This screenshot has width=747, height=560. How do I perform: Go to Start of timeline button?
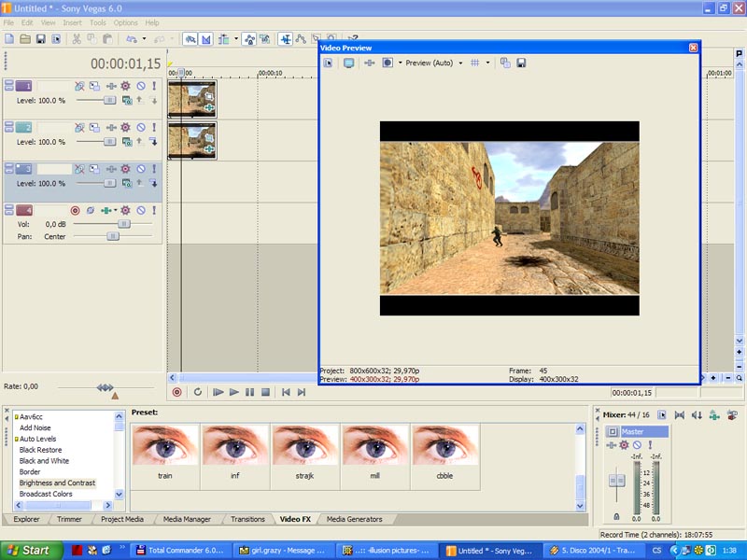tap(286, 392)
